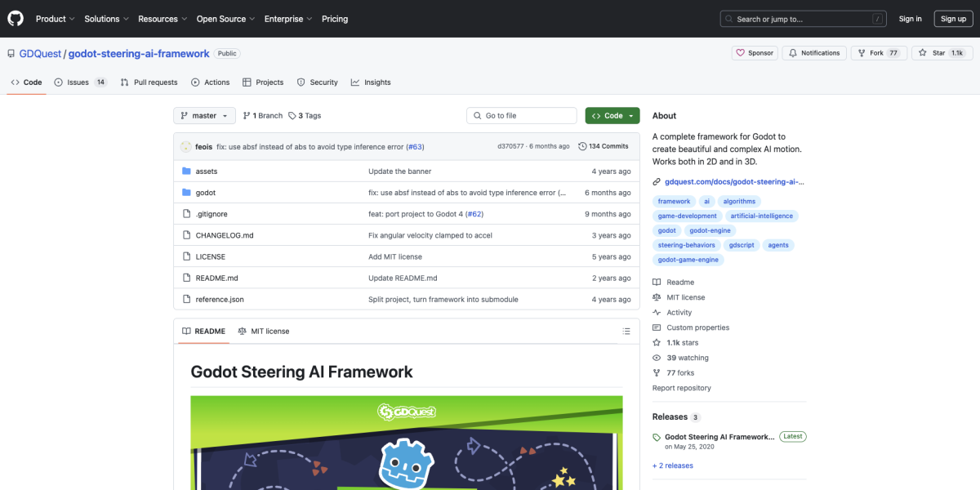
Task: Click the 'Go to file' search field
Action: [521, 115]
